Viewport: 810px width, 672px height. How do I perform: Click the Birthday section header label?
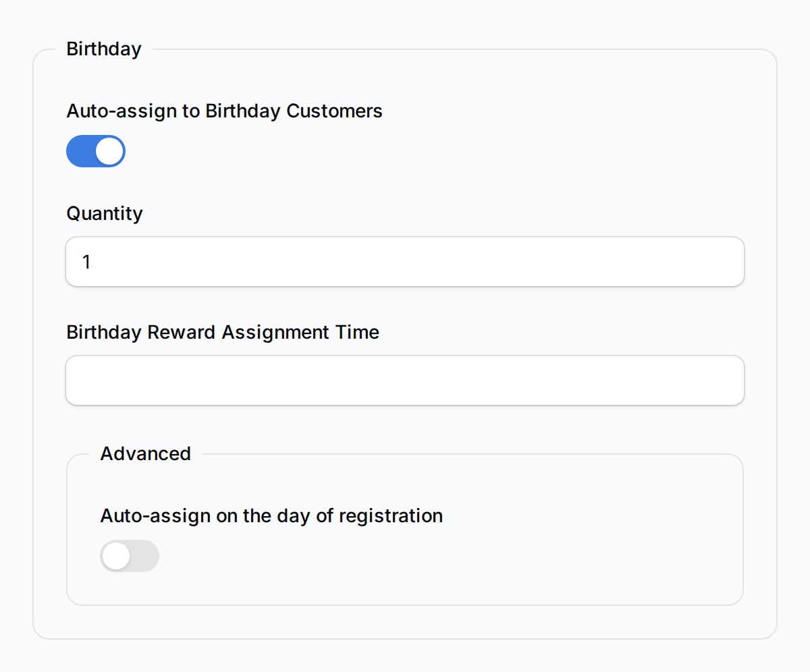[104, 49]
